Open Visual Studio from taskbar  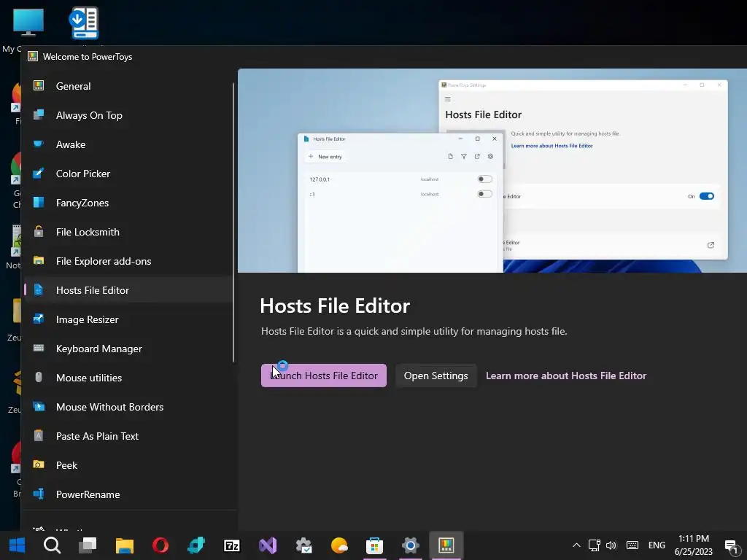(267, 545)
